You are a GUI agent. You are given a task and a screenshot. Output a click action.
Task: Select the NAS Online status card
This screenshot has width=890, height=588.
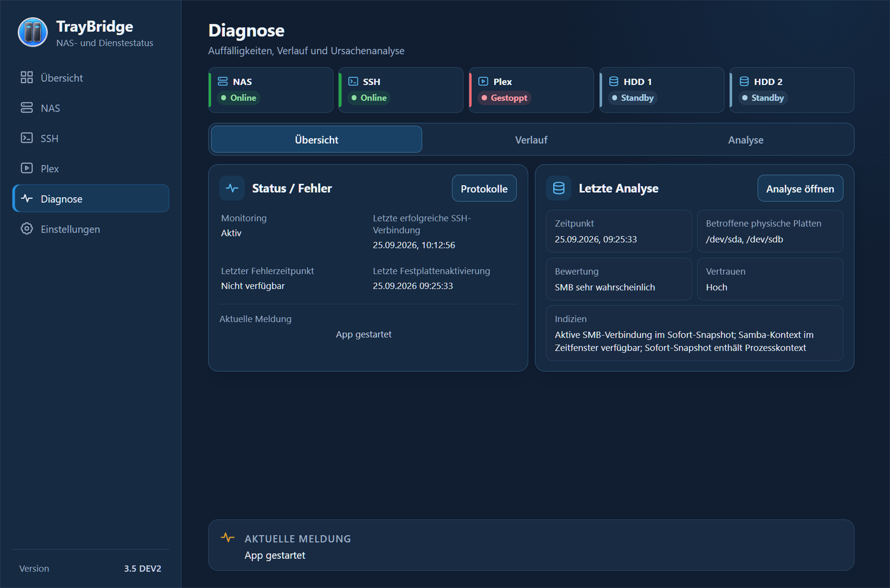click(x=271, y=90)
